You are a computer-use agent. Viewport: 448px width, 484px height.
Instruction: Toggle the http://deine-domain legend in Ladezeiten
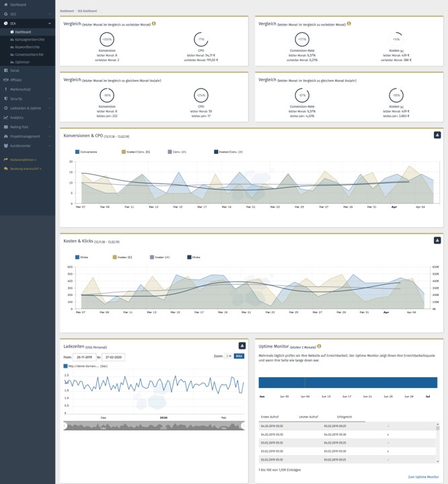85,366
